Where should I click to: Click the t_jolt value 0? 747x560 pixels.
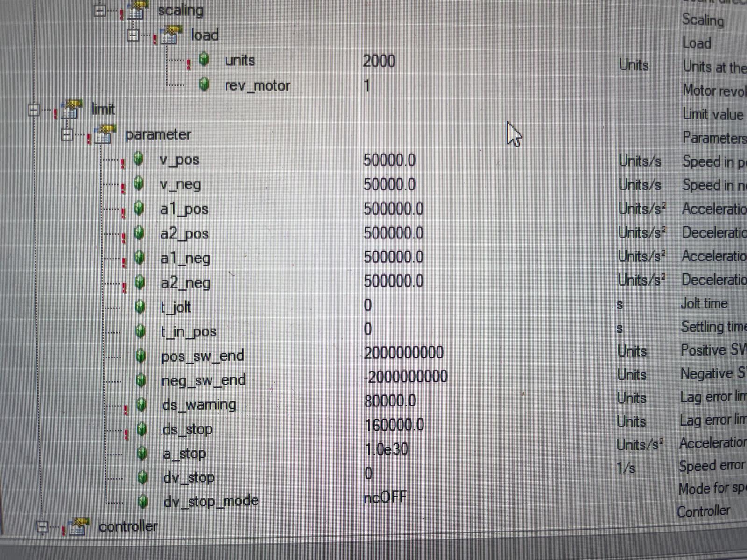coord(368,305)
